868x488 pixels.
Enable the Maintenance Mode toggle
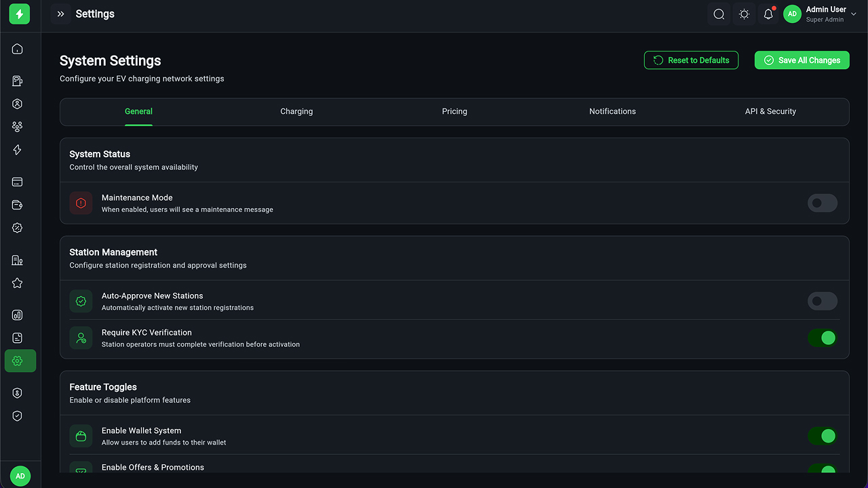(x=822, y=203)
